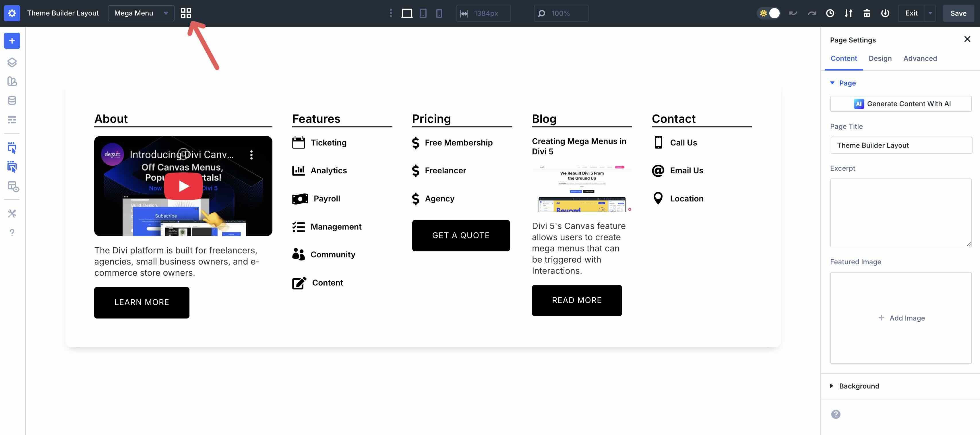Open the editing history clock icon
Viewport: 980px width, 435px height.
tap(830, 13)
